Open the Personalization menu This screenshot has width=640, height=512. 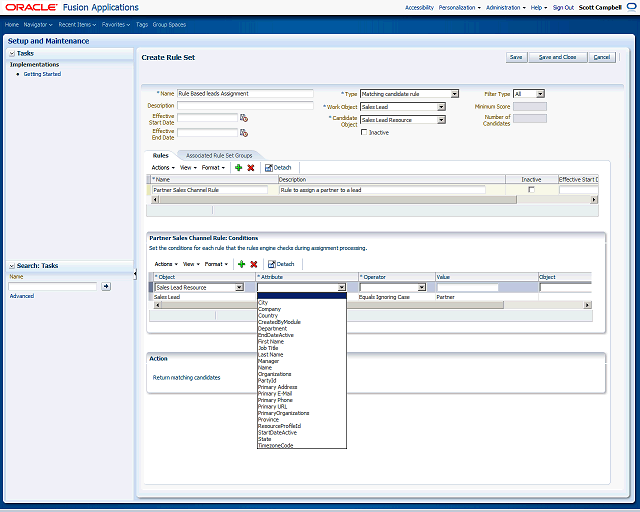click(x=460, y=7)
